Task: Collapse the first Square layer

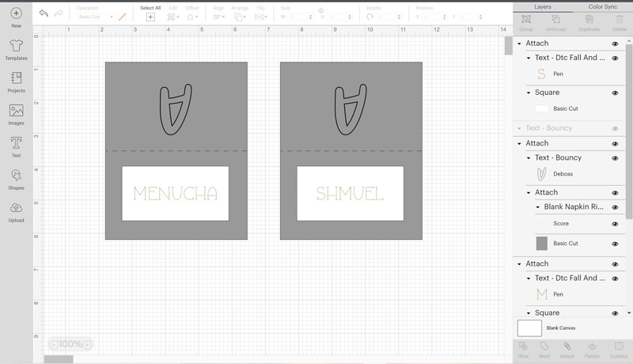Action: [529, 93]
